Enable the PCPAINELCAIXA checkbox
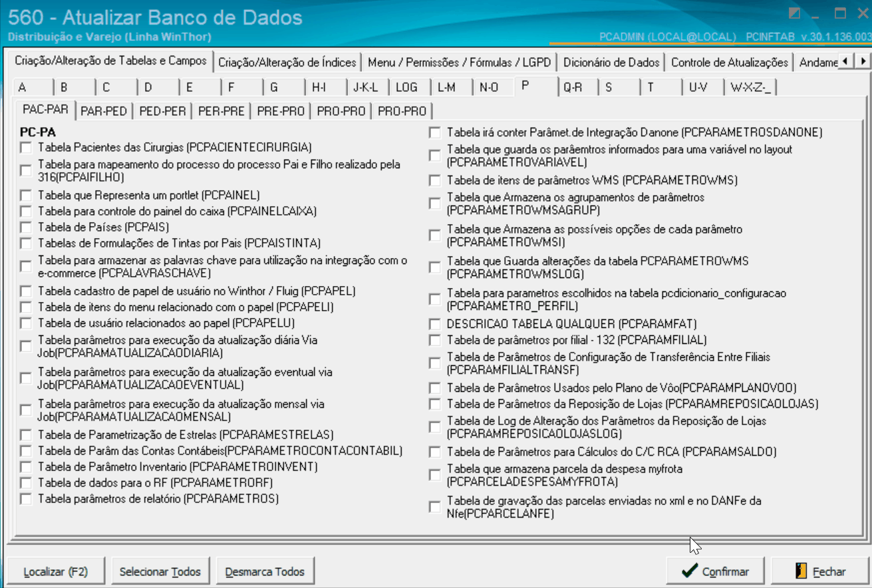The image size is (872, 588). (26, 211)
